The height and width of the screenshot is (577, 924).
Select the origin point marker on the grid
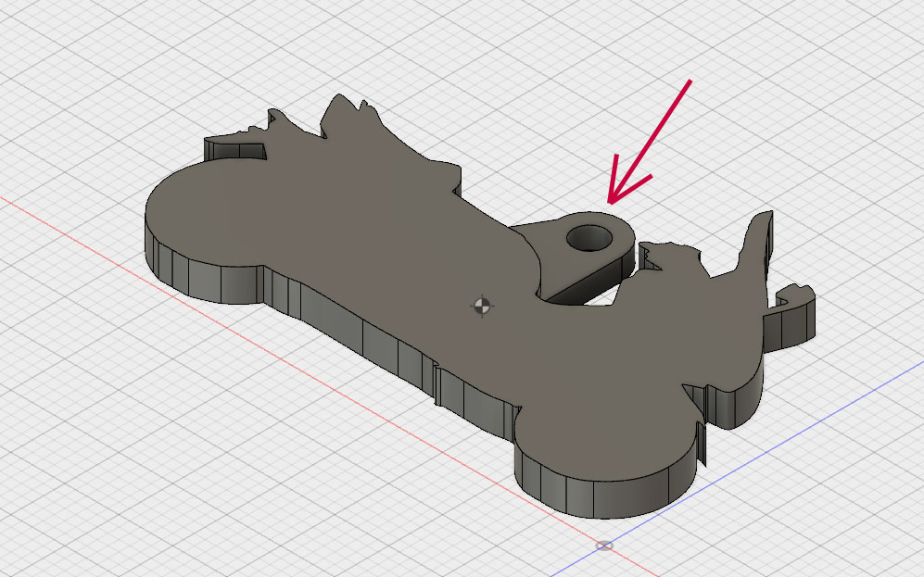coord(604,546)
